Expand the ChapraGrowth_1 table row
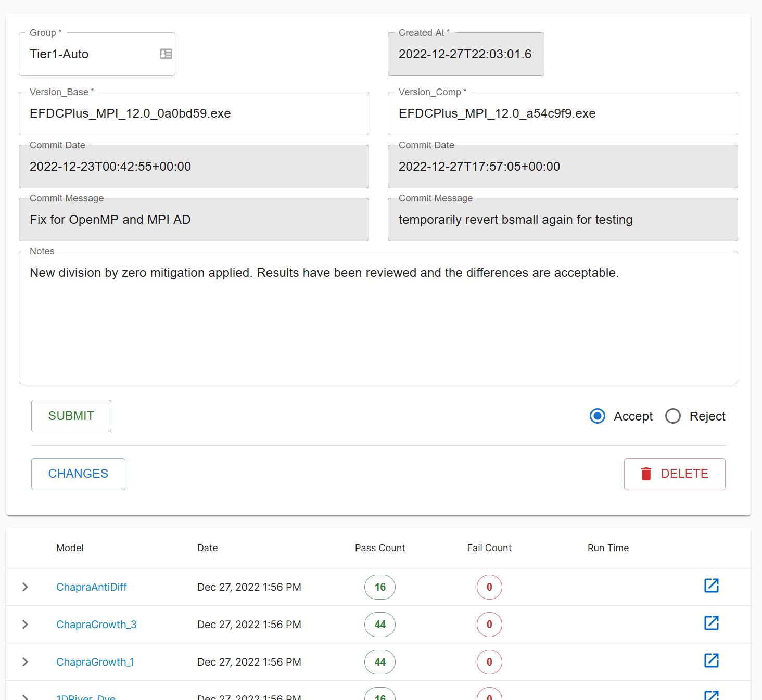Screen dimensions: 762x700 point(24,661)
